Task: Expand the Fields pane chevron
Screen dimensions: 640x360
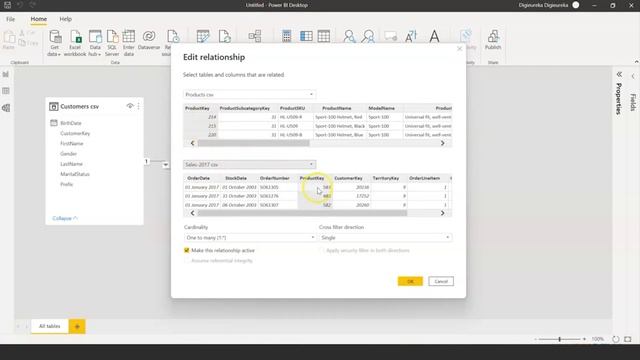Action: 633,76
